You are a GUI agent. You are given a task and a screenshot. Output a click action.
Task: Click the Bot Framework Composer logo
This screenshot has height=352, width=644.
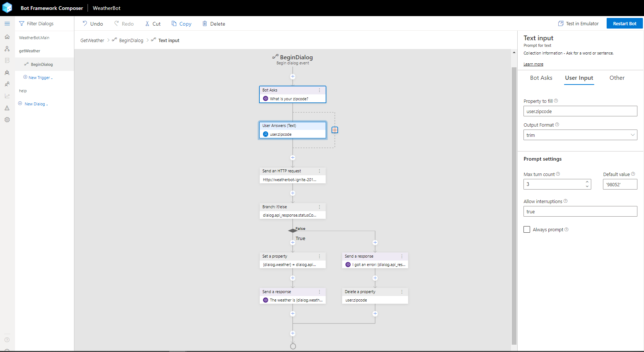(x=7, y=8)
